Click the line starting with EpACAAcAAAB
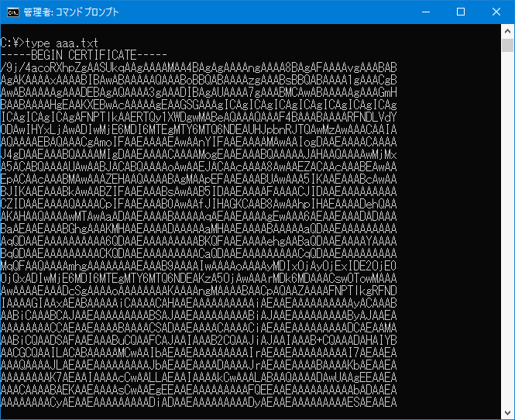 point(199,179)
